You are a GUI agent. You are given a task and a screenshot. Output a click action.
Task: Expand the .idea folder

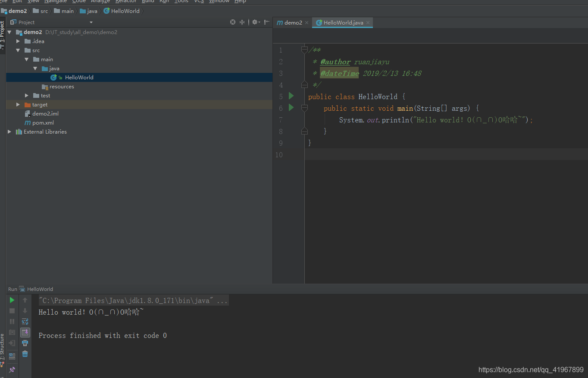pos(18,41)
